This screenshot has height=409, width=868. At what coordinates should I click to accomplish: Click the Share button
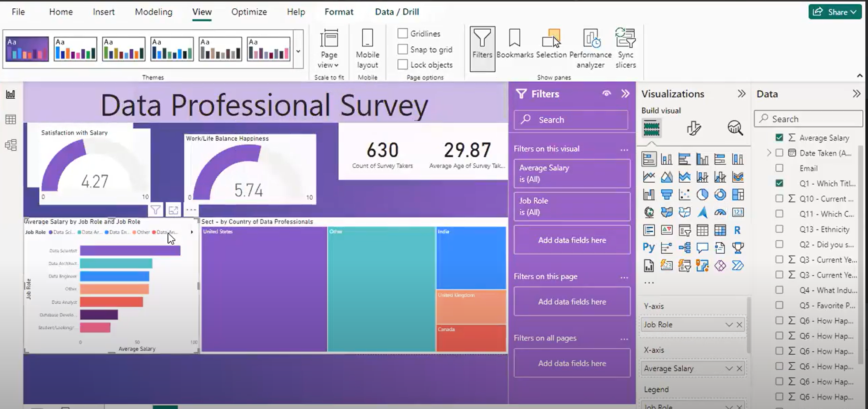pos(835,12)
